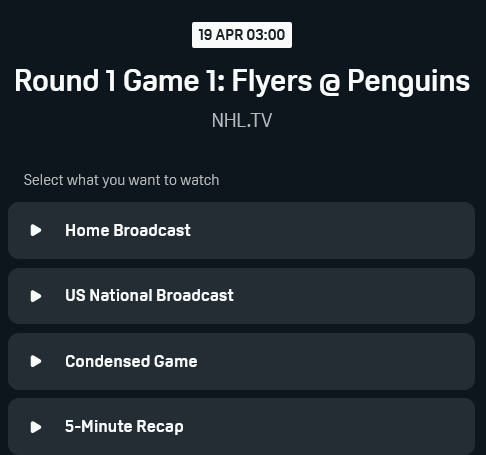486x455 pixels.
Task: Click empty area of US National Broadcast row
Action: point(353,296)
